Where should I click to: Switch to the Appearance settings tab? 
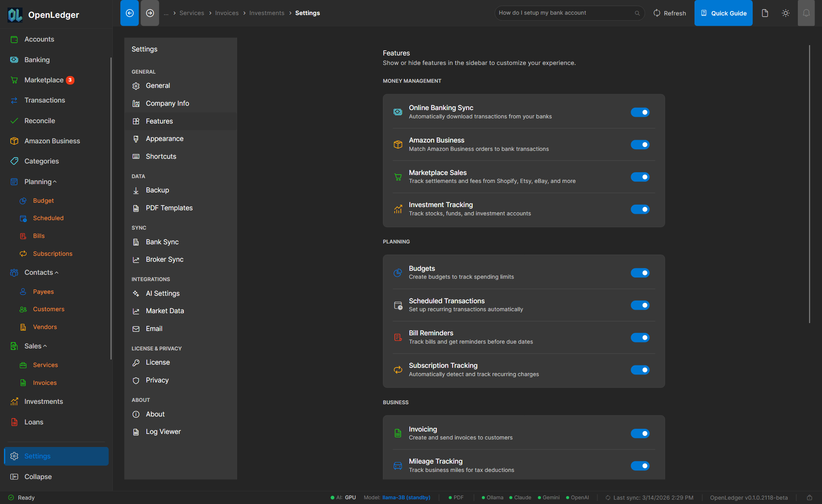[165, 138]
